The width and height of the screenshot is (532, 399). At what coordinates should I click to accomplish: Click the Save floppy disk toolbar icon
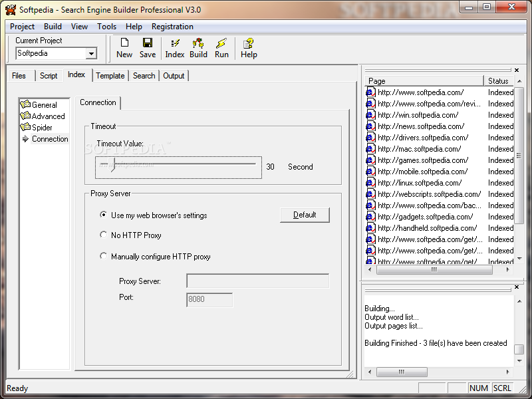click(x=147, y=43)
